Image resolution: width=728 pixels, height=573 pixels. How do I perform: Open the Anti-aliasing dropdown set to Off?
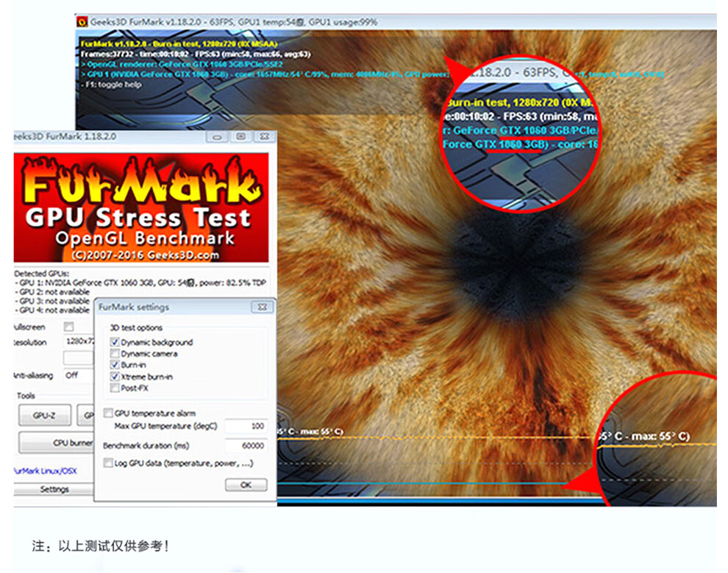79,375
